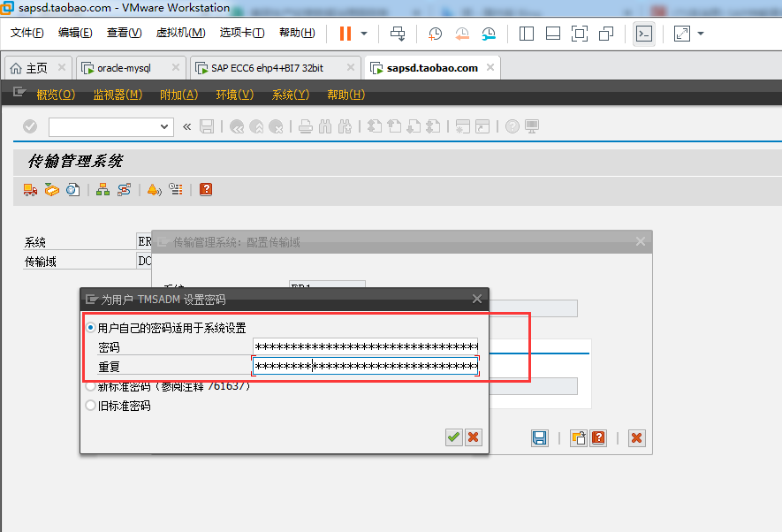Screen dimensions: 782x532
Task: Click the hierarchy overview icon in TMS toolbar
Action: 103,190
